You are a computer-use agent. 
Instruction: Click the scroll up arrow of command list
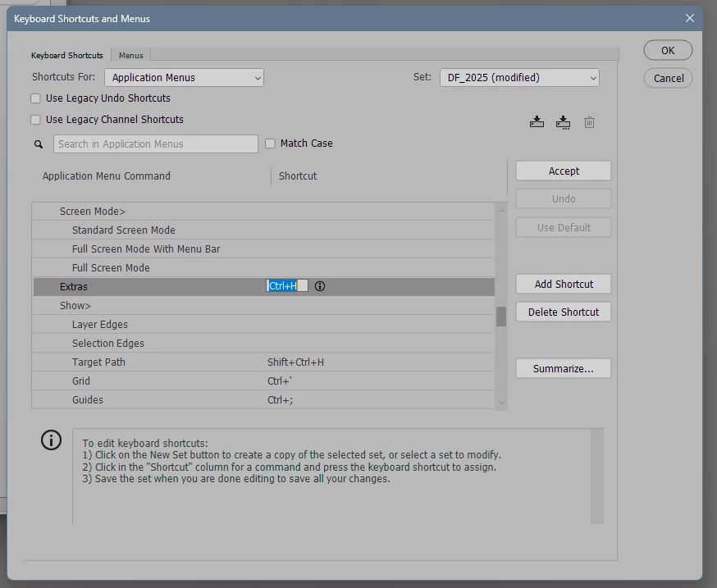[501, 211]
